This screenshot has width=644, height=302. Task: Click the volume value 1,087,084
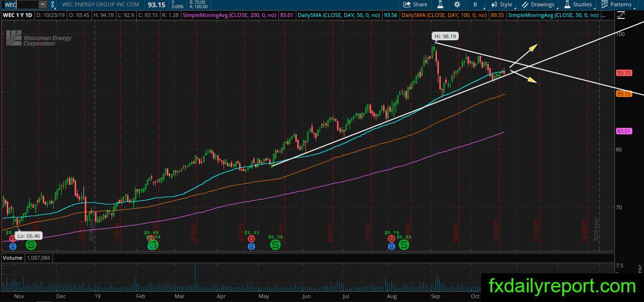(x=39, y=258)
